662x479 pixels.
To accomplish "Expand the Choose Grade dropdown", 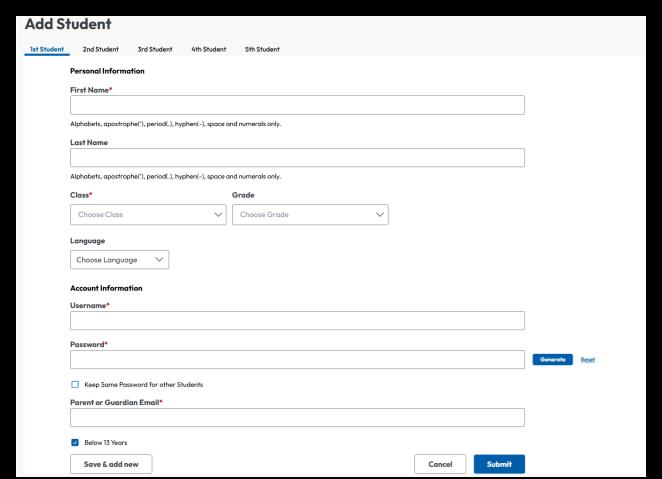I will click(310, 214).
